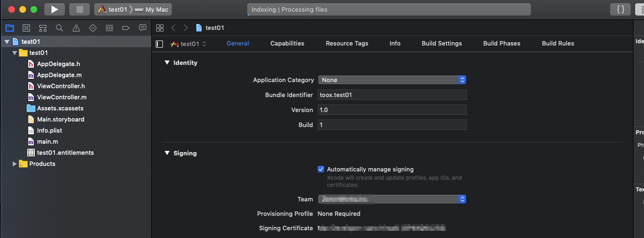Click the Version field
The width and height of the screenshot is (644, 238).
(x=392, y=110)
